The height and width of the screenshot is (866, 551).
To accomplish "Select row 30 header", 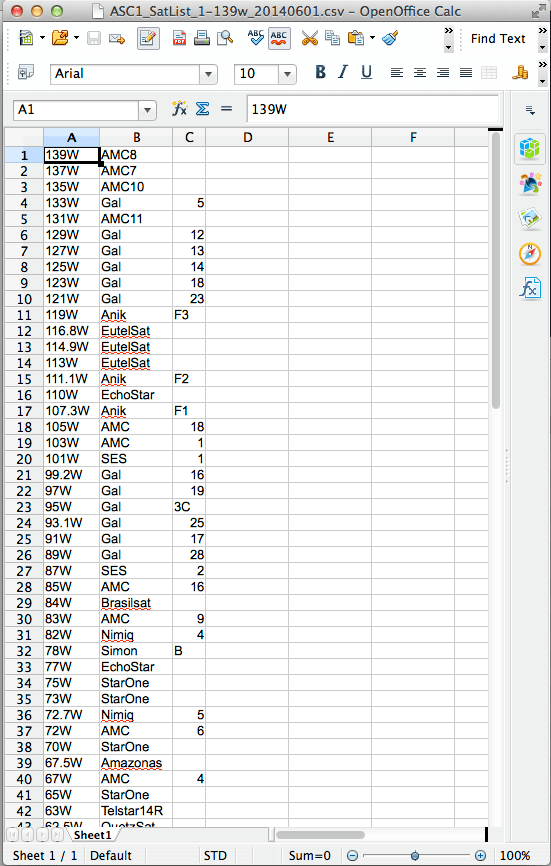I will point(24,619).
